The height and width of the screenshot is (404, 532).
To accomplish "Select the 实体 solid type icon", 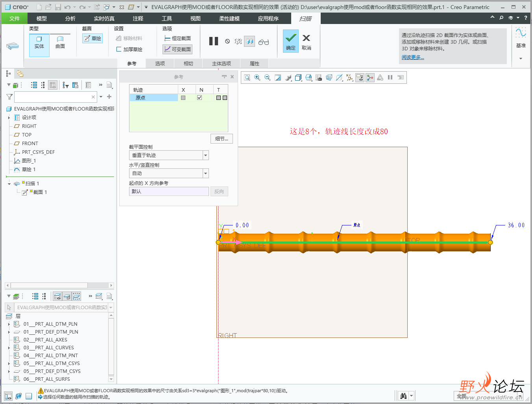I will coord(39,42).
